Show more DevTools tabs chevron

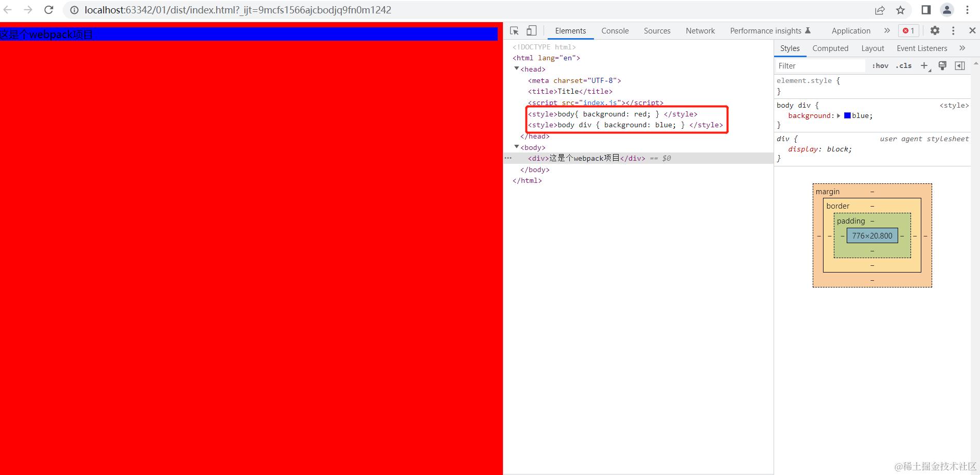887,31
